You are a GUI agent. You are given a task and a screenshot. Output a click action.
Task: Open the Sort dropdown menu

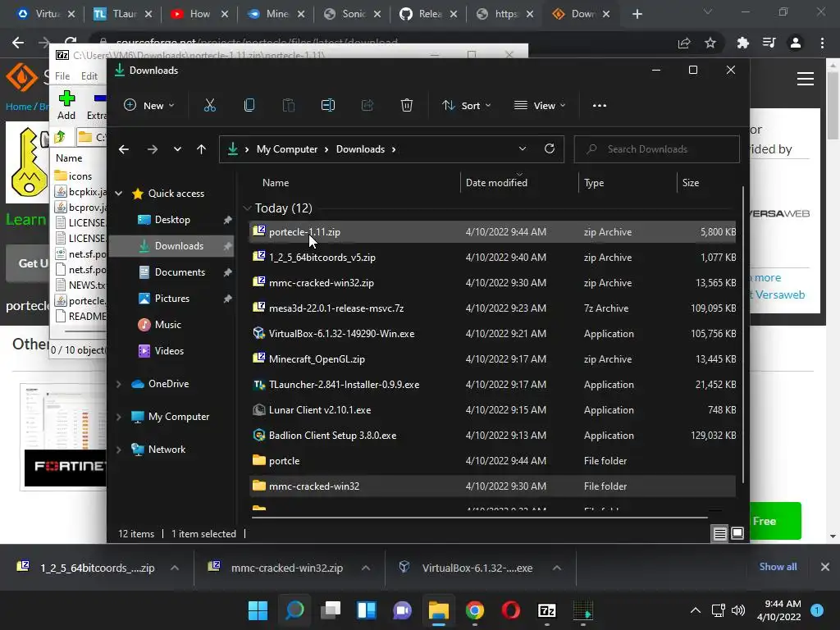point(466,106)
